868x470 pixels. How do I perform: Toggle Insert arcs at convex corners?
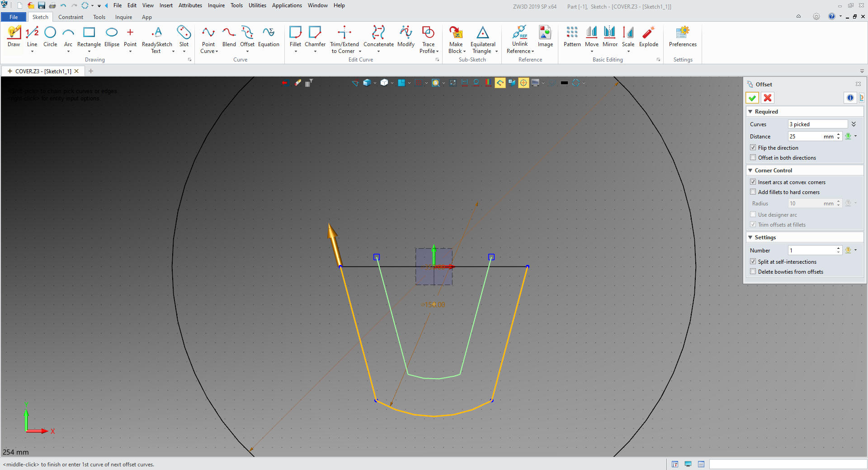(x=753, y=182)
